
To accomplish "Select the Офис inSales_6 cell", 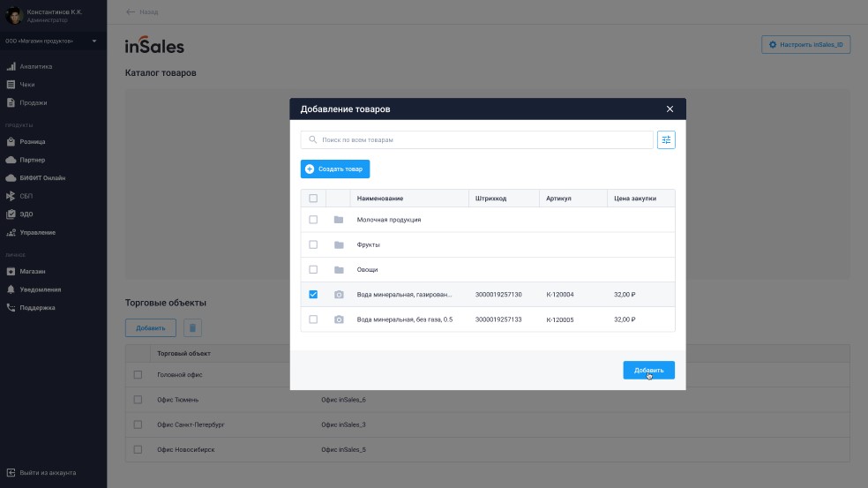I will tap(343, 400).
